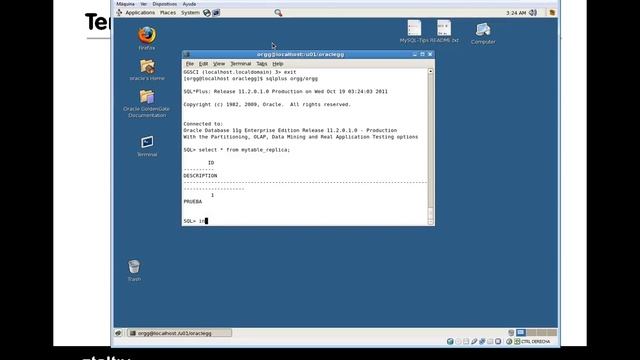Click the terminal title bar orgg@localhost:/u01/oraclegg
Image resolution: width=640 pixels, height=360 pixels.
click(300, 54)
